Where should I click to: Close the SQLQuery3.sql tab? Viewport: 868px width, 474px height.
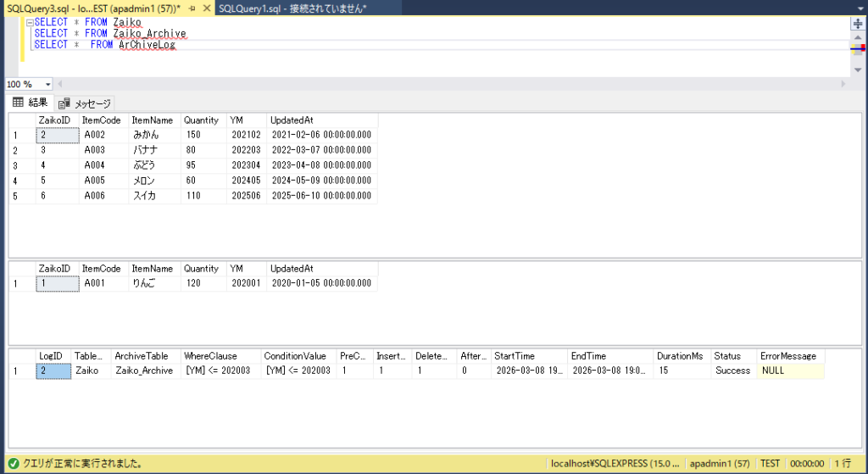point(207,8)
